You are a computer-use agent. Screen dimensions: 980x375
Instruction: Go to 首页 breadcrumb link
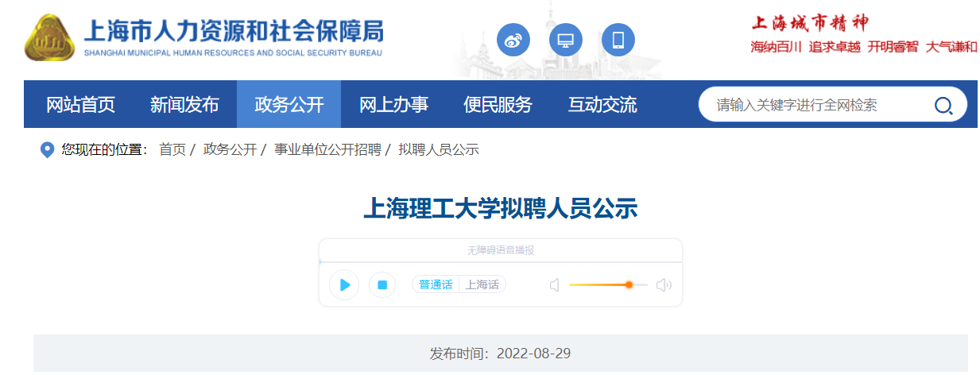pos(172,149)
